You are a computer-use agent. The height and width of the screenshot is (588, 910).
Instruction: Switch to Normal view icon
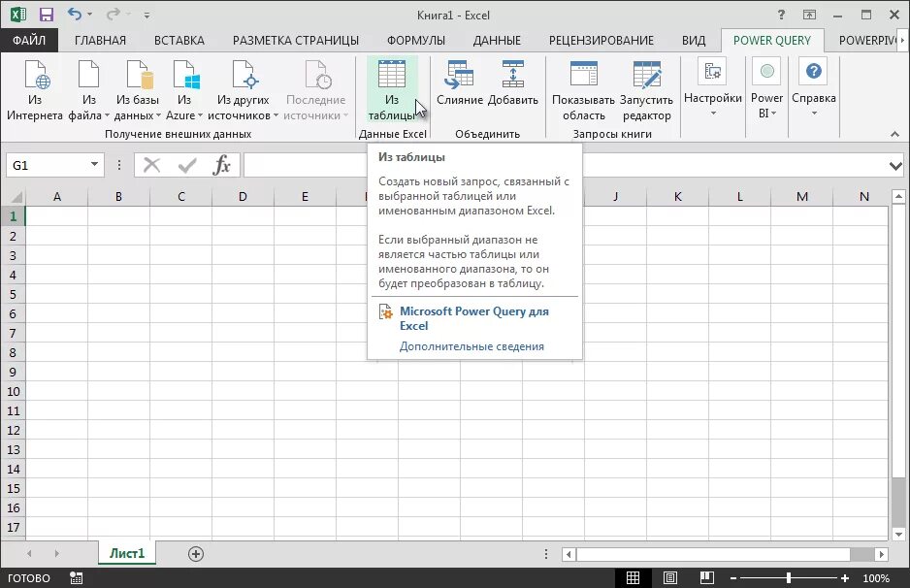click(633, 578)
